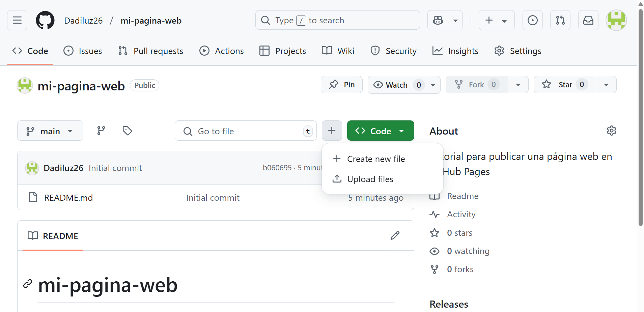Viewport: 644px width, 312px height.
Task: Open the green Code dropdown
Action: (x=381, y=131)
